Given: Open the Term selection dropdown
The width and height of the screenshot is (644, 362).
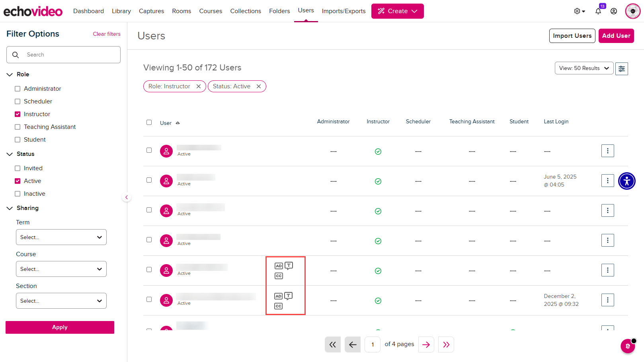Looking at the screenshot, I should 61,237.
